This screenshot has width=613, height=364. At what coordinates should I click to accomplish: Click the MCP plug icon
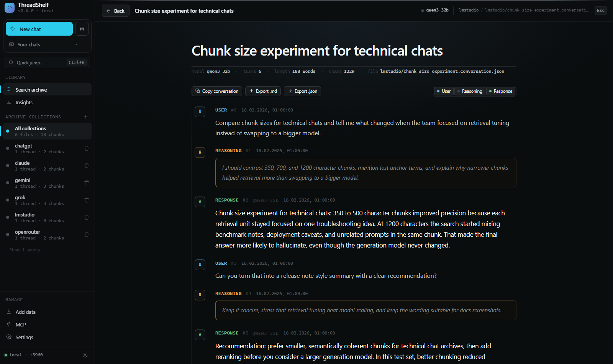tap(9, 325)
